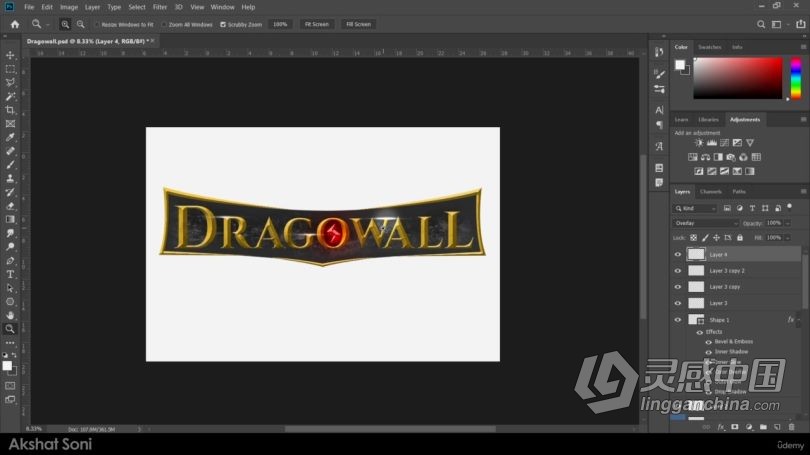The width and height of the screenshot is (810, 455).
Task: Open the layer Kind filter dropdown
Action: point(695,208)
